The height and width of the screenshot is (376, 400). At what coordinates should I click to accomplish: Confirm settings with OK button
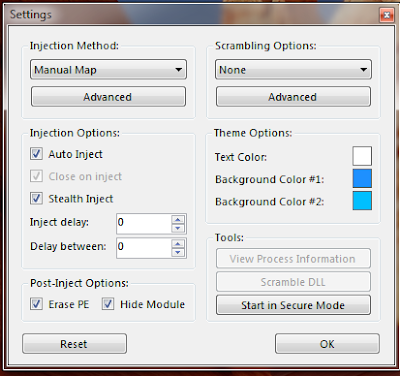pyautogui.click(x=327, y=344)
